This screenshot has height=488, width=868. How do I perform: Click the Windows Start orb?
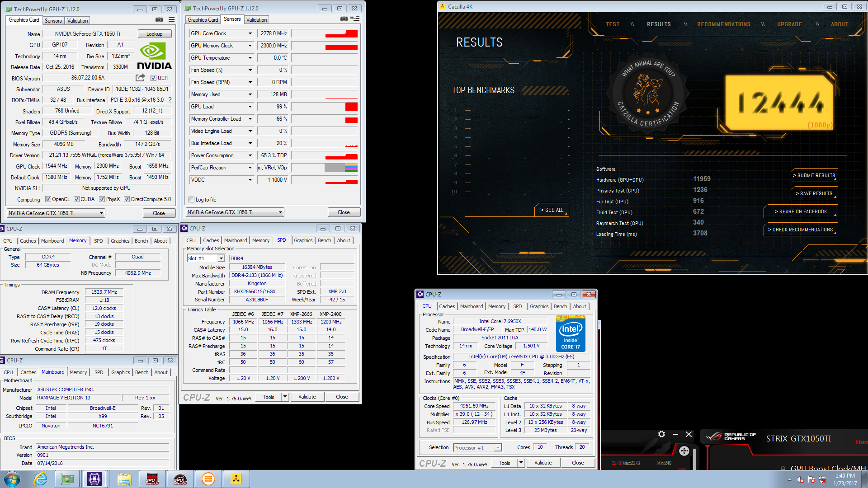[12, 479]
